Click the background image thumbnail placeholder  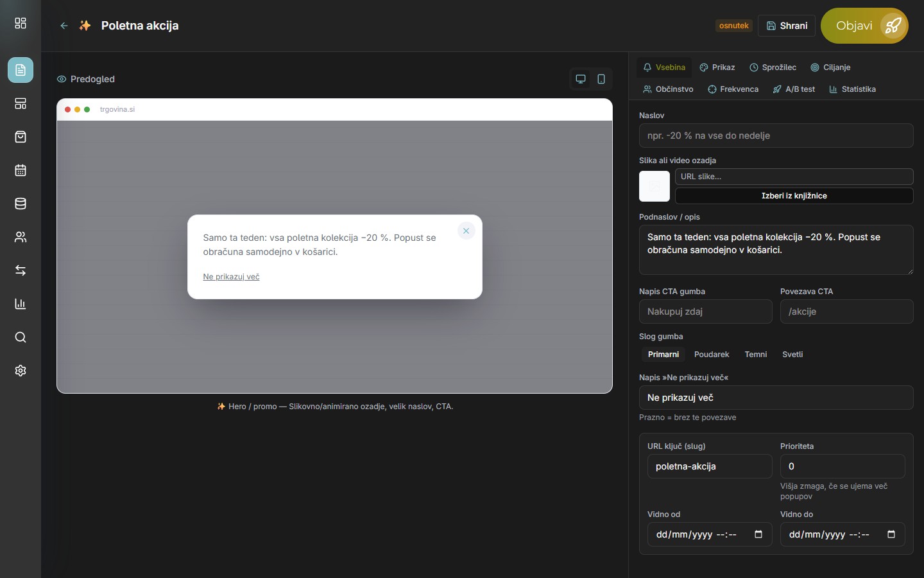pyautogui.click(x=654, y=186)
